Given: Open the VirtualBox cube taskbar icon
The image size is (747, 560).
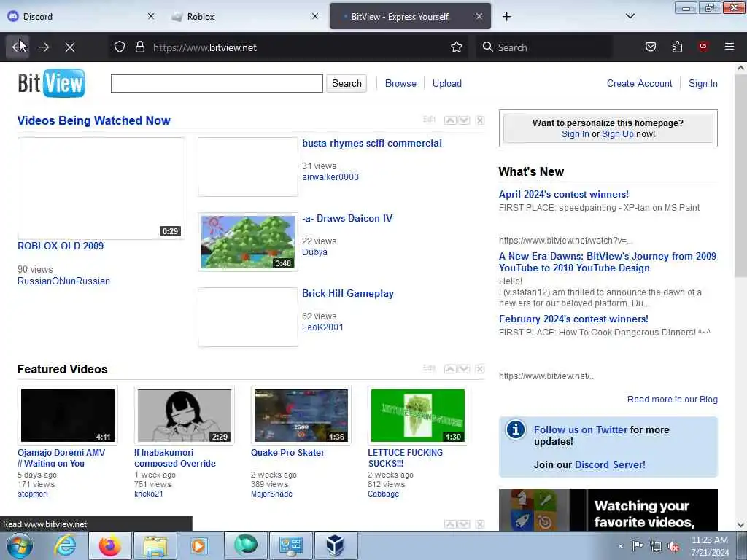Looking at the screenshot, I should [x=336, y=545].
